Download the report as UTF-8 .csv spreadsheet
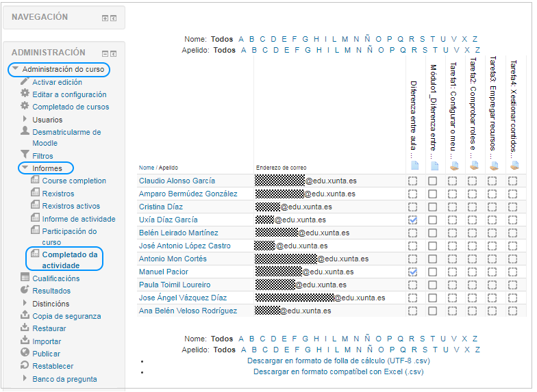Image resolution: width=537 pixels, height=392 pixels. click(338, 361)
